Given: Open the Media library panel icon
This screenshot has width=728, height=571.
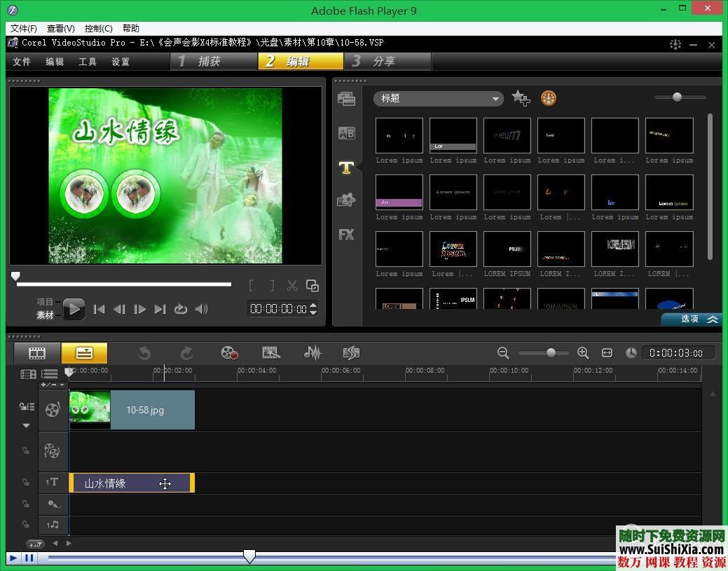Looking at the screenshot, I should [x=346, y=99].
